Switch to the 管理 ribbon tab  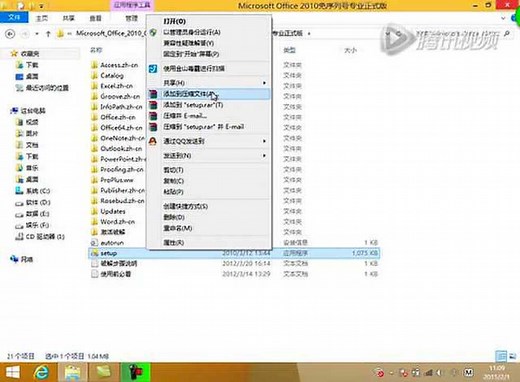(131, 18)
